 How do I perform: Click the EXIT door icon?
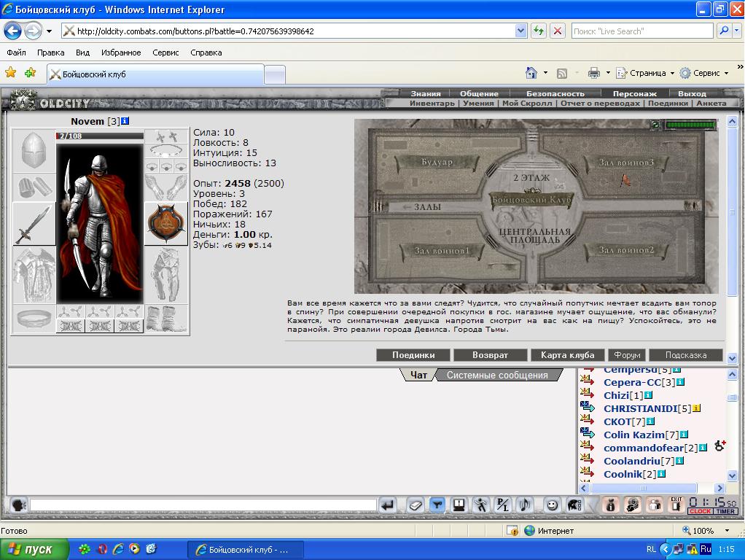click(676, 505)
